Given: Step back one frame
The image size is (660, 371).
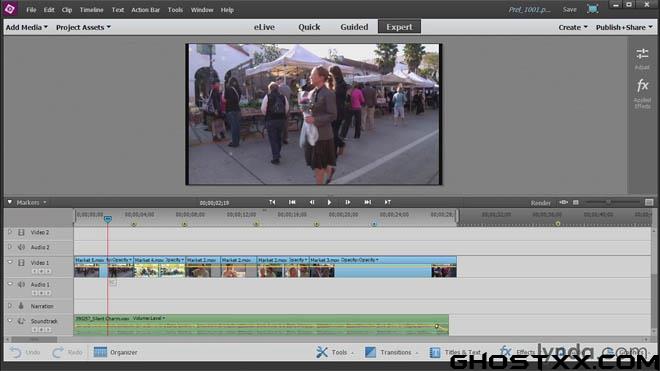Looking at the screenshot, I should click(312, 202).
